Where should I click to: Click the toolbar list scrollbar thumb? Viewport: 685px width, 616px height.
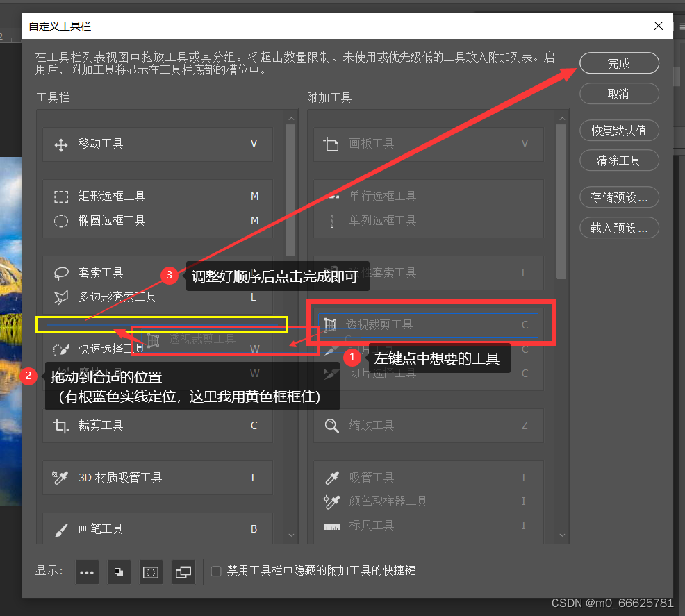[290, 190]
